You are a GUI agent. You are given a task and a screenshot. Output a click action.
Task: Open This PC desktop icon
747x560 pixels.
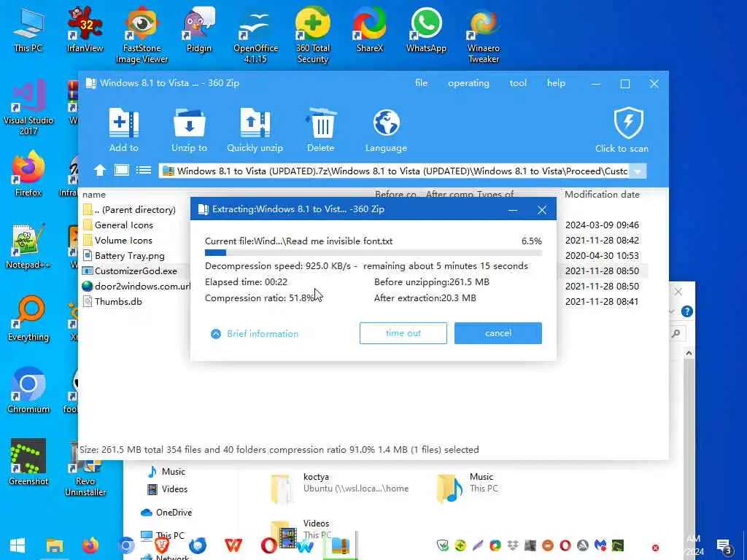point(28,30)
